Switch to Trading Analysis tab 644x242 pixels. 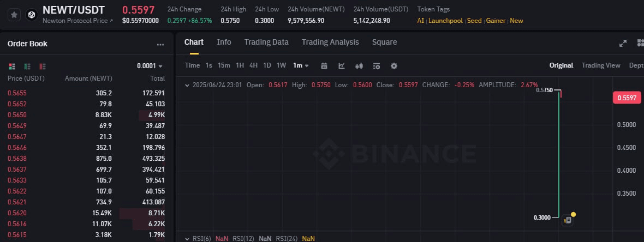[x=330, y=42]
